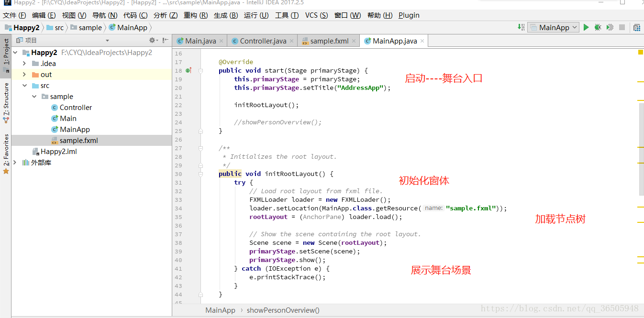Close the Main.java editor tab
This screenshot has height=318, width=644.
click(221, 41)
